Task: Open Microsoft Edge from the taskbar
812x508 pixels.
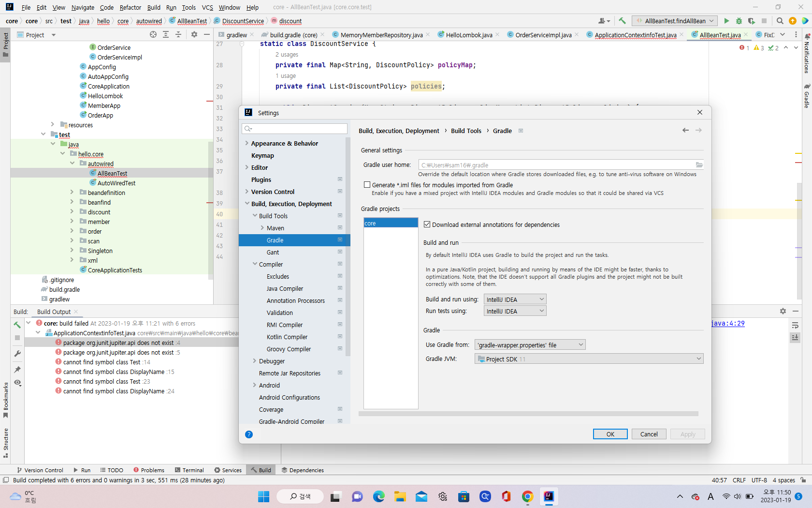Action: click(x=378, y=496)
